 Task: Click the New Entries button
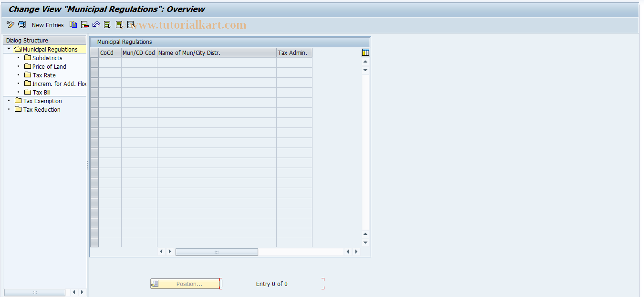[48, 25]
